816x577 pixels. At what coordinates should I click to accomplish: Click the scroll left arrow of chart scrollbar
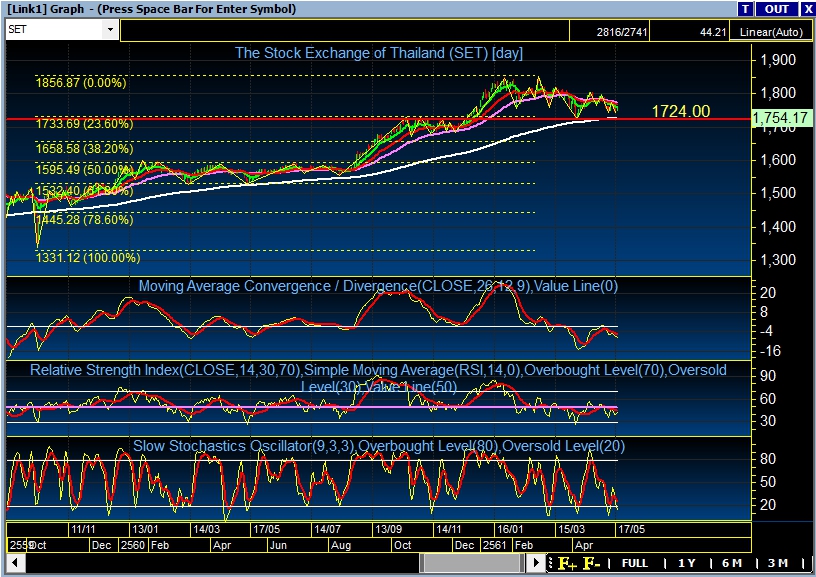click(x=15, y=563)
